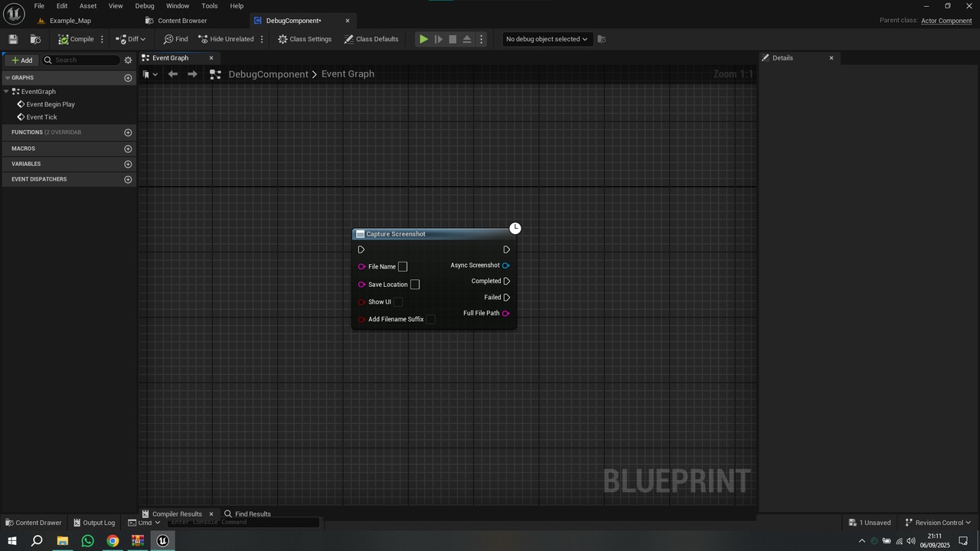
Task: Open Google Chrome from the taskbar
Action: tap(113, 541)
